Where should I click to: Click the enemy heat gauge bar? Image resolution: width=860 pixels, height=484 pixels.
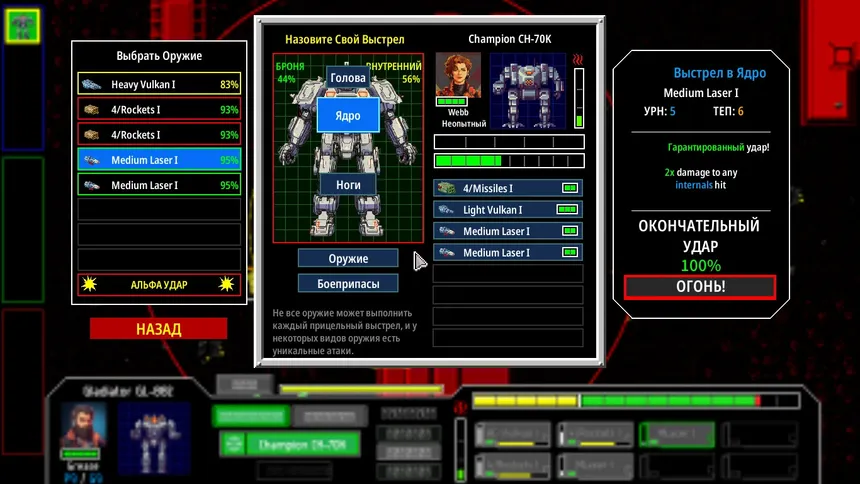579,98
